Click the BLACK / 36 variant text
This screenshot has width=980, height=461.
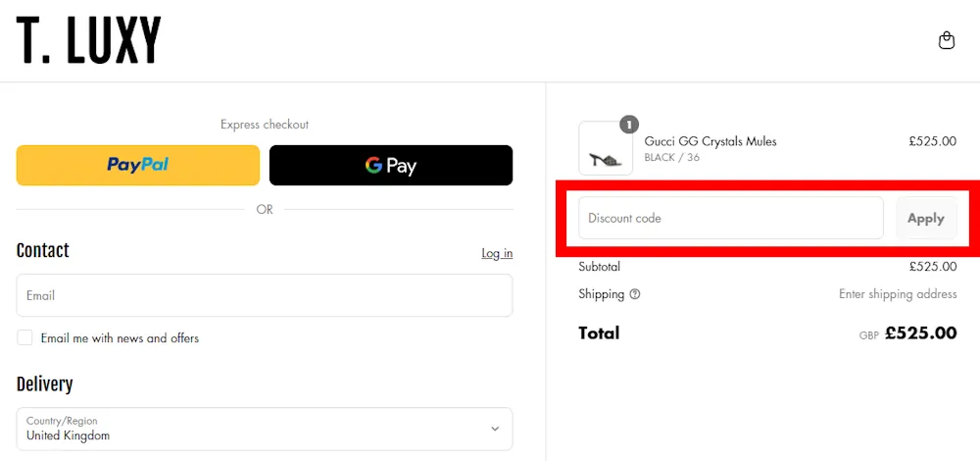coord(672,157)
